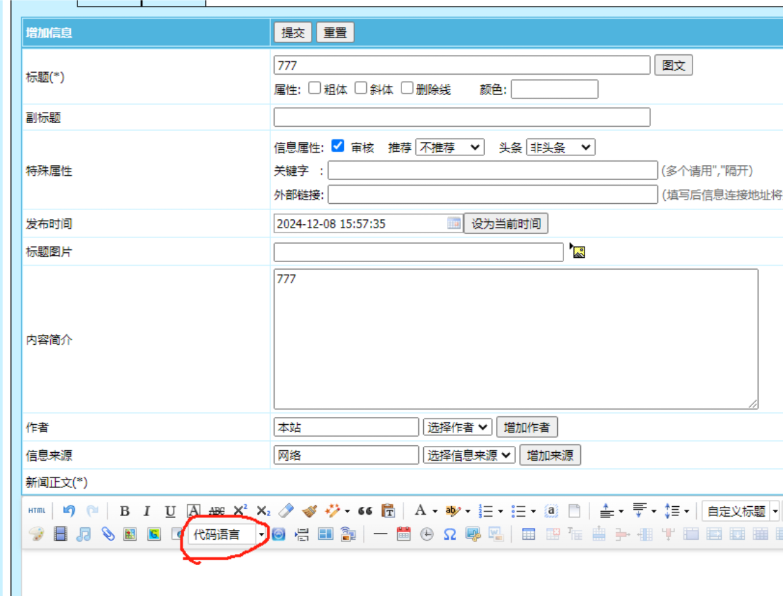
Task: Apply bold formatting in the editor toolbar
Action: tap(124, 511)
